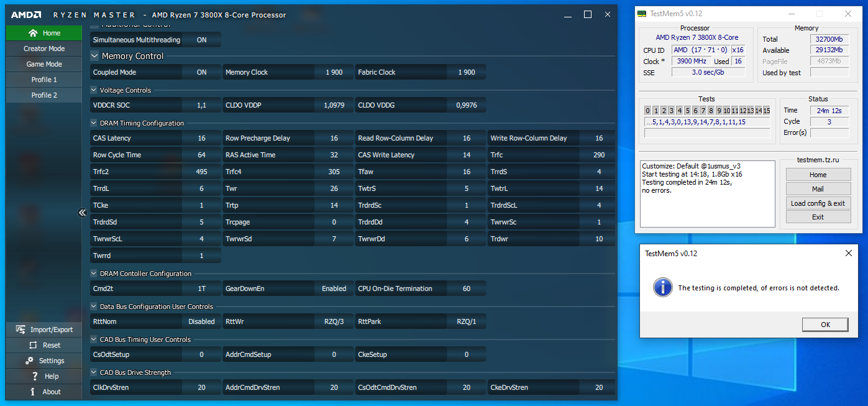This screenshot has height=406, width=868.
Task: Click the Help question mark icon
Action: click(x=35, y=376)
